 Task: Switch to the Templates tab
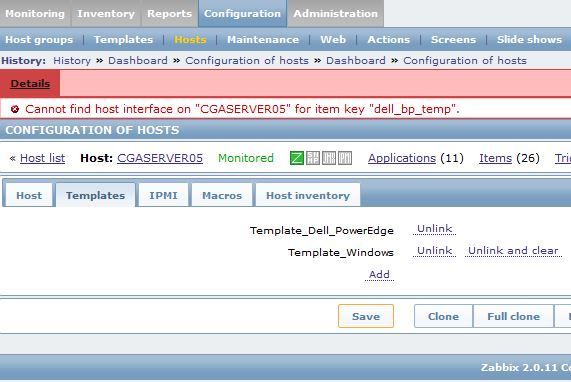(95, 195)
